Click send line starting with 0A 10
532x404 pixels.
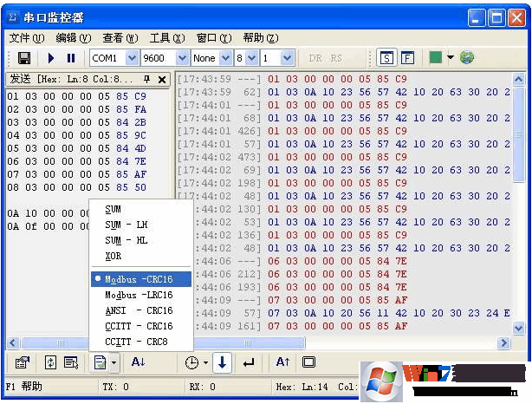pyautogui.click(x=49, y=213)
